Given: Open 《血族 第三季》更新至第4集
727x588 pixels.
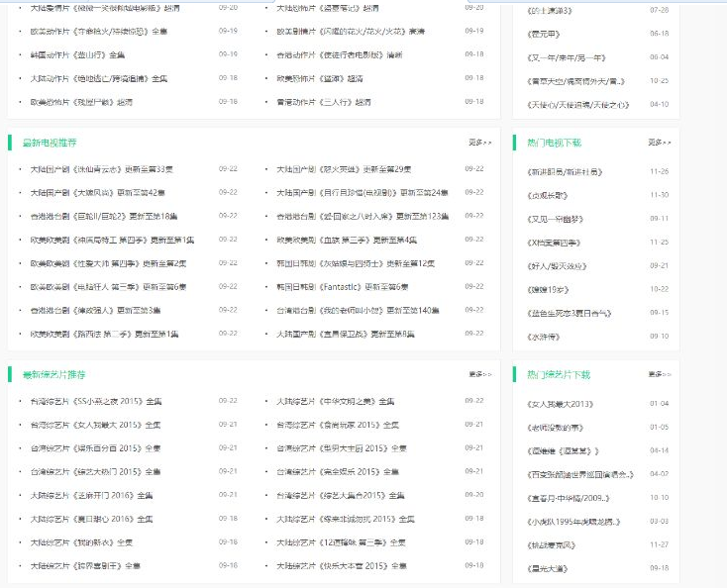Looking at the screenshot, I should (347, 240).
